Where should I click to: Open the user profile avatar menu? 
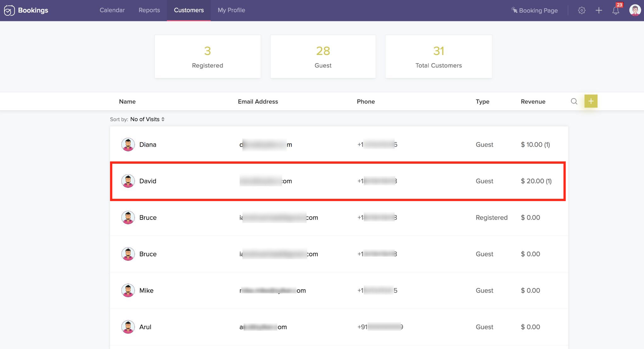point(635,10)
